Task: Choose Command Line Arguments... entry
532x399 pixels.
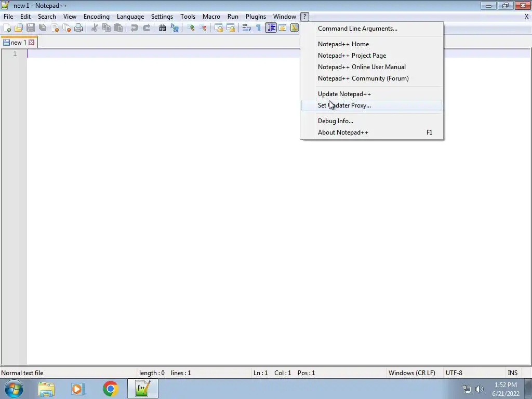Action: tap(372, 29)
